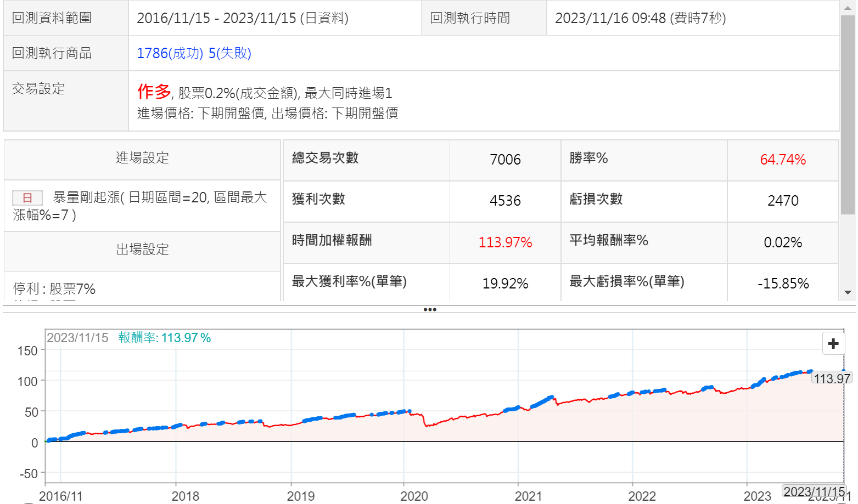
Task: Select the 進場設定 section header
Action: [142, 158]
